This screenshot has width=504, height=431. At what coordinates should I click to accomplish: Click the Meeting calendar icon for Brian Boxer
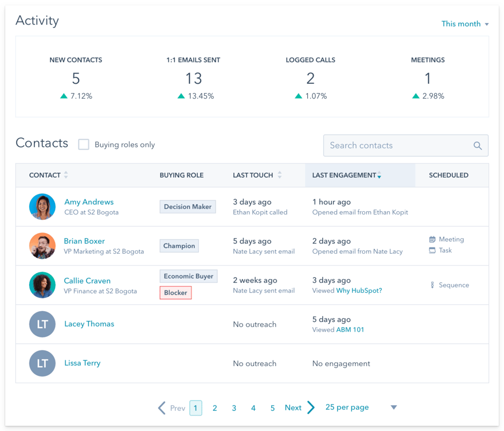click(432, 239)
